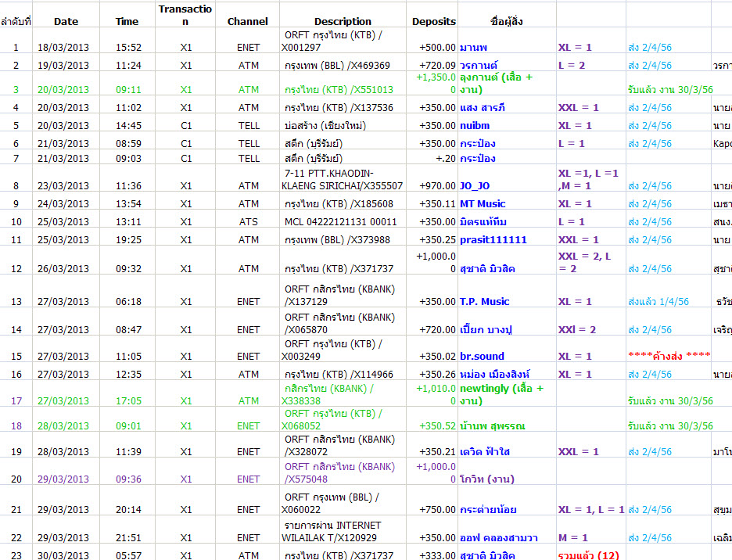The height and width of the screenshot is (560, 732).
Task: Click the red status cell ****ค้างส่ง ****
Action: click(x=669, y=350)
